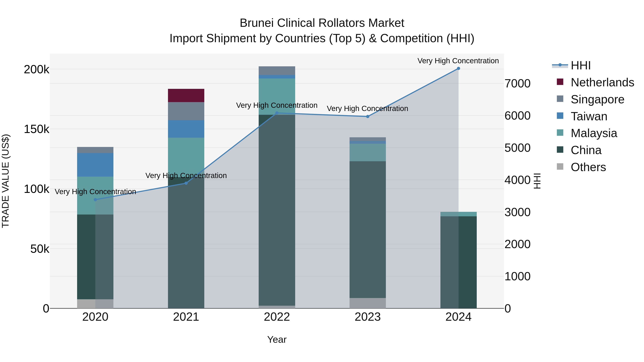The height and width of the screenshot is (362, 644).
Task: Click the Singapore segment of 2022 bar
Action: (277, 71)
